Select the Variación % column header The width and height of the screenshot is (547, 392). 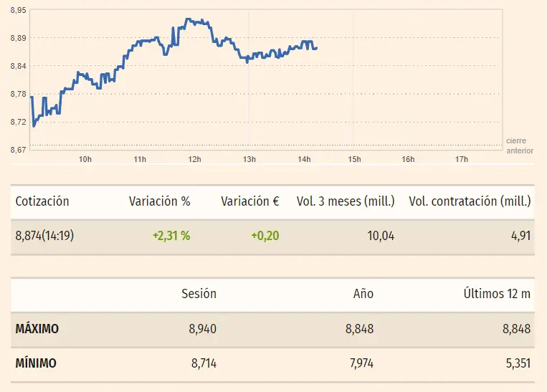coord(159,201)
